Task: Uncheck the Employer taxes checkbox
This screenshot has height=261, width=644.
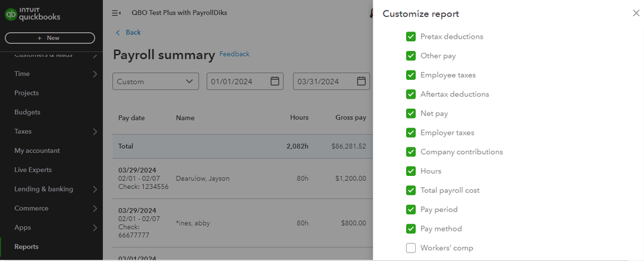Action: [x=411, y=133]
